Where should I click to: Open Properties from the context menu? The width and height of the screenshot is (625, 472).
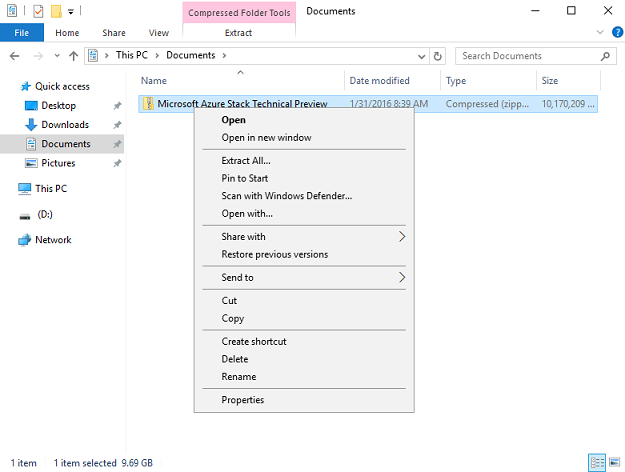pyautogui.click(x=304, y=399)
